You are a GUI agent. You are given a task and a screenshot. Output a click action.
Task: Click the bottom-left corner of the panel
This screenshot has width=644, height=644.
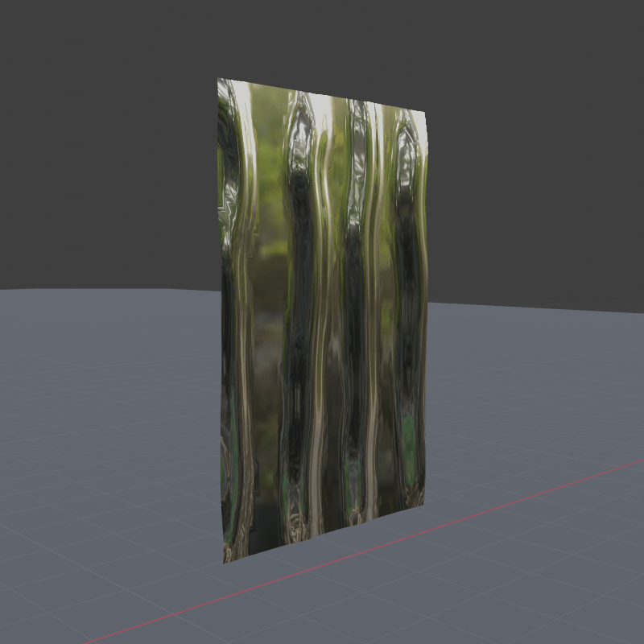coord(225,561)
